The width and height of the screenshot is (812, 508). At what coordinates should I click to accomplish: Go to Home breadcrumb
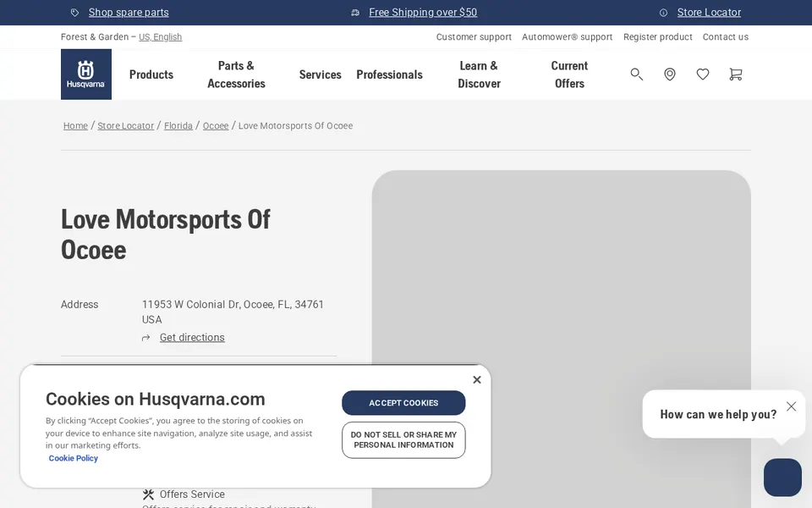(75, 125)
